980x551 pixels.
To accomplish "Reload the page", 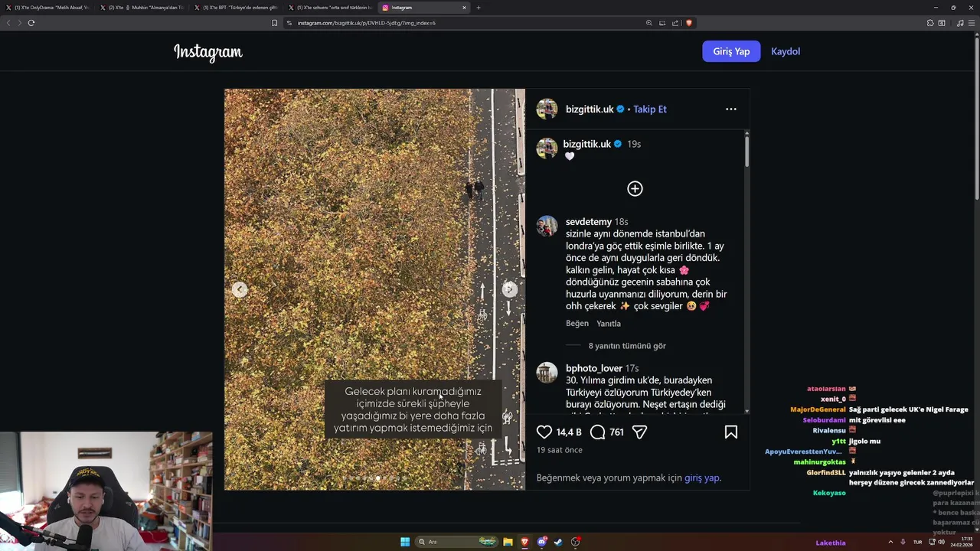I will (x=31, y=23).
